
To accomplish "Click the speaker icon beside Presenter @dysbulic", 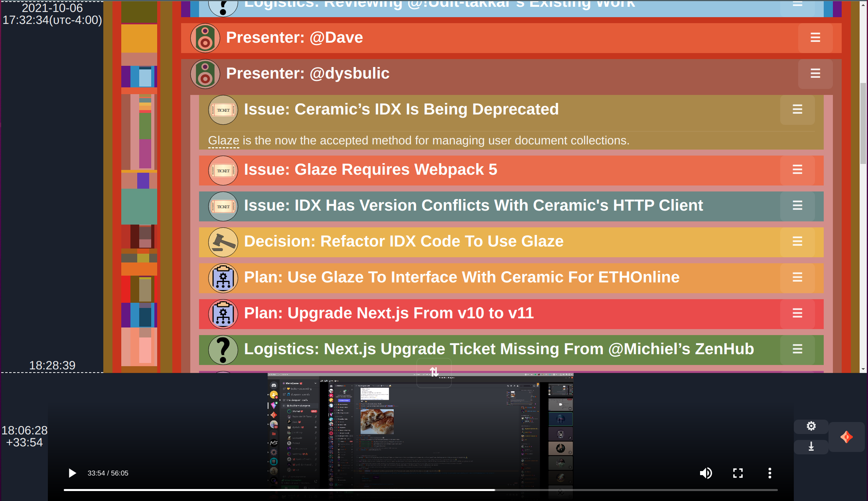I will coord(205,74).
